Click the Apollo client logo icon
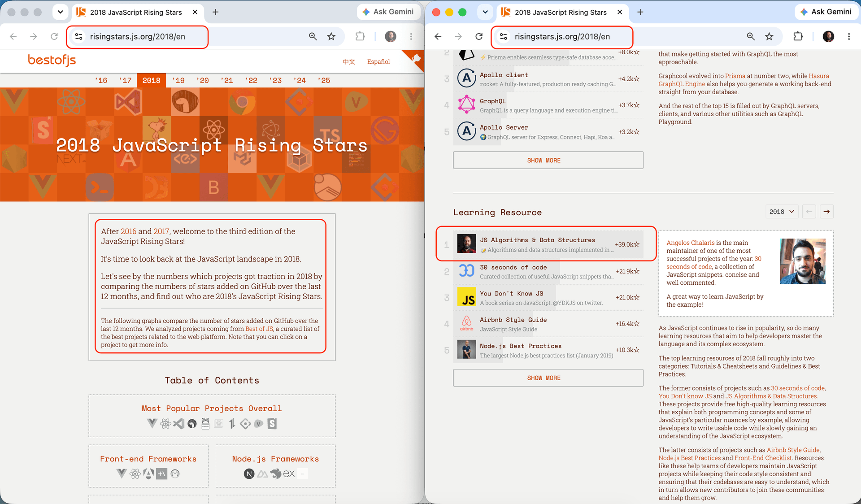This screenshot has width=861, height=504. [x=466, y=78]
